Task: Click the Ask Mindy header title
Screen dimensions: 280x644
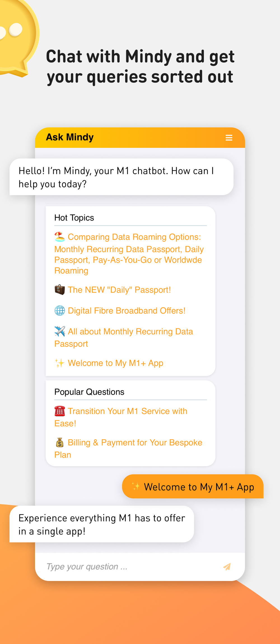Action: tap(70, 137)
